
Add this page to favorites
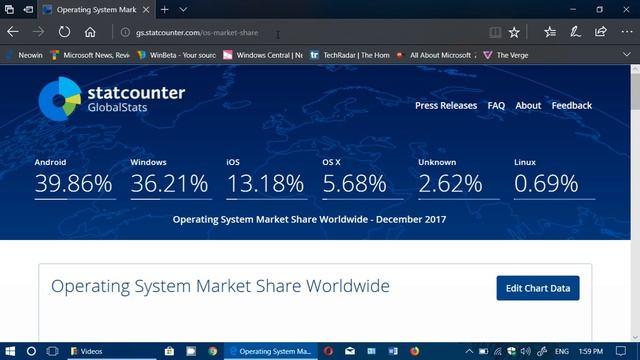click(x=514, y=32)
